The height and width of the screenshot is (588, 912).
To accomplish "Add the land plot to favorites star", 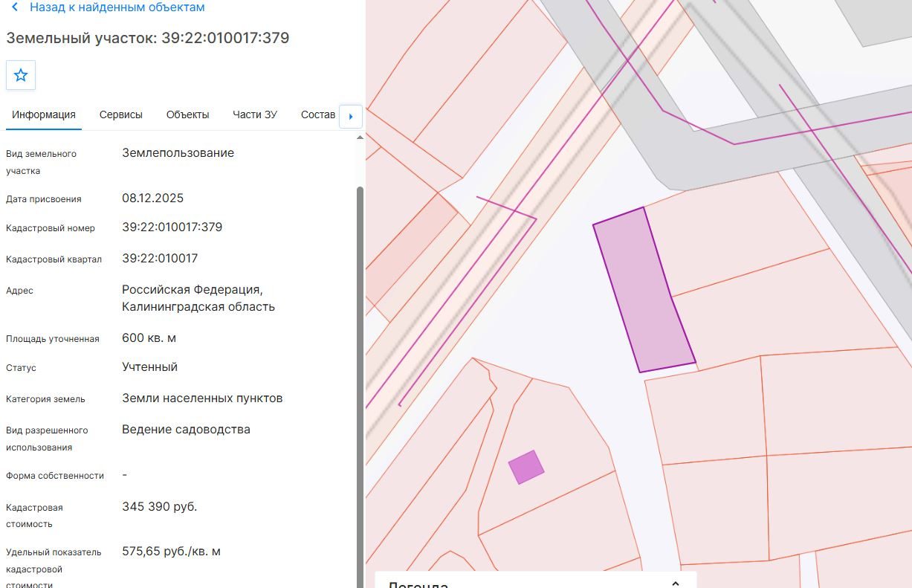I will (21, 75).
